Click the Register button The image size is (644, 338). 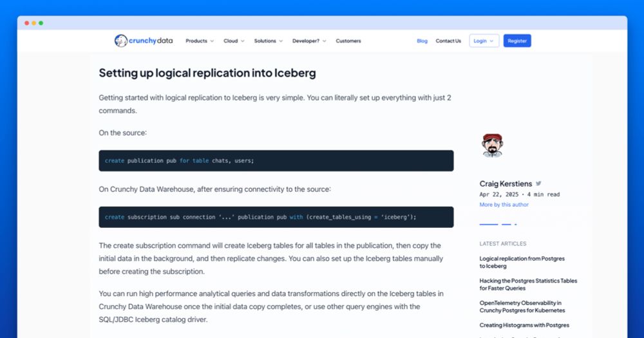pos(517,41)
